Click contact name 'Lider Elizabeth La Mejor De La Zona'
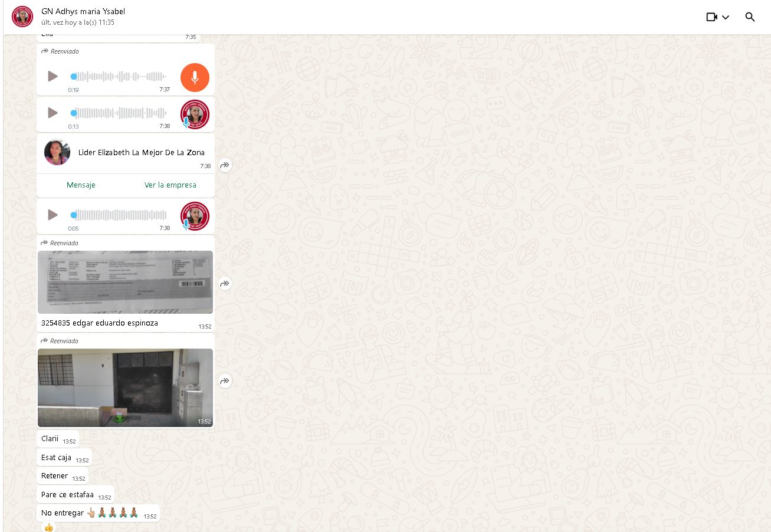This screenshot has height=532, width=771. 142,152
